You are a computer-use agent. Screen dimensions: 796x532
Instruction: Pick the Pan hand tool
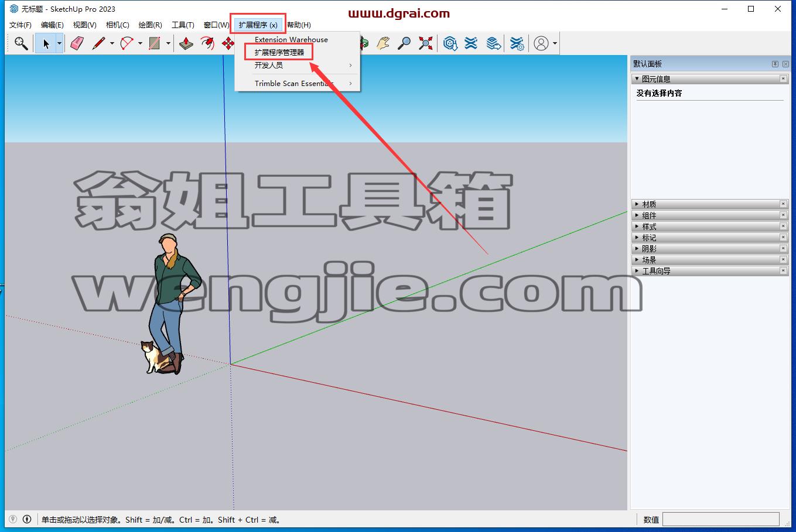(x=383, y=43)
